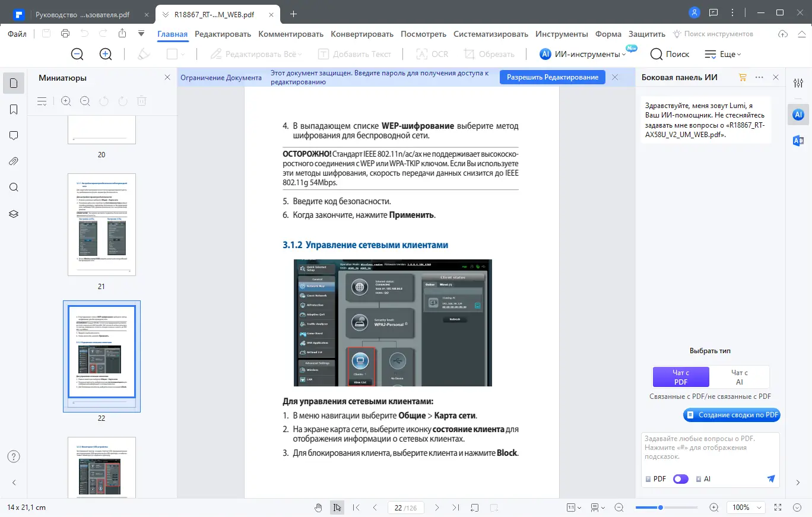Screen dimensions: 812x517
Task: Switch to Редактировать tab
Action: click(x=223, y=34)
